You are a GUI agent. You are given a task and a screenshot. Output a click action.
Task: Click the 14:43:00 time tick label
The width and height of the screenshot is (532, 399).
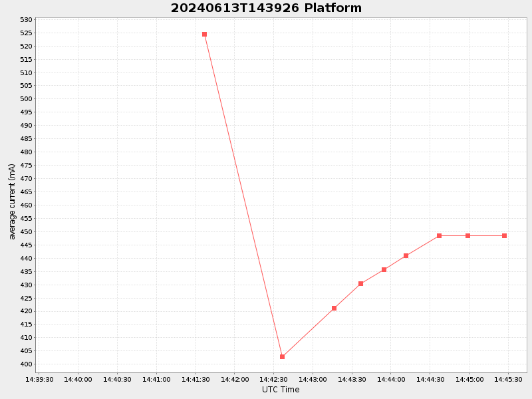313,379
